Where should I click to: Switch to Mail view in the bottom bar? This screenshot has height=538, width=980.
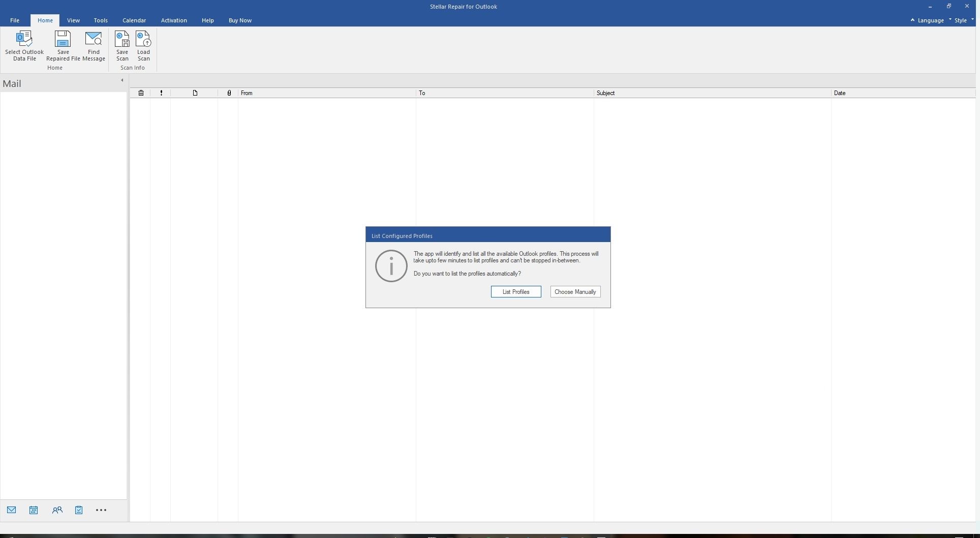12,510
